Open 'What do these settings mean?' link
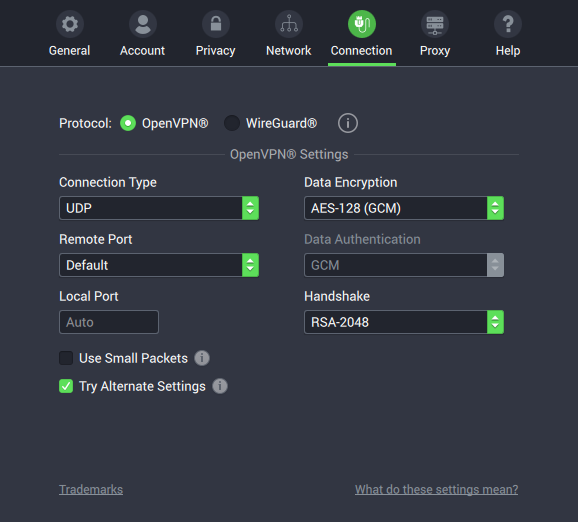The height and width of the screenshot is (522, 578). tap(436, 490)
